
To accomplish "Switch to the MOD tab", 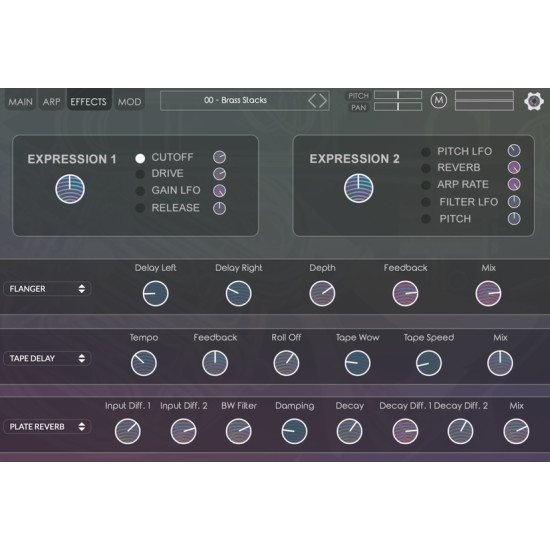I will [x=129, y=102].
